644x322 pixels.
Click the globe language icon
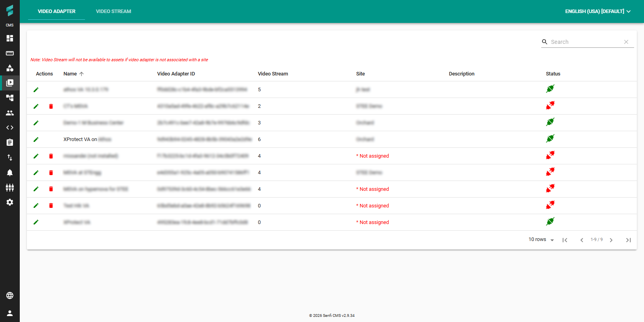tap(10, 296)
